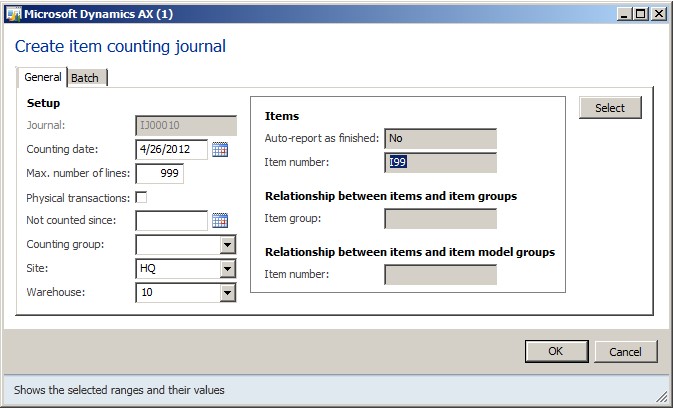Click the 'Warehouse:' label
The height and width of the screenshot is (408, 673).
coord(56,292)
